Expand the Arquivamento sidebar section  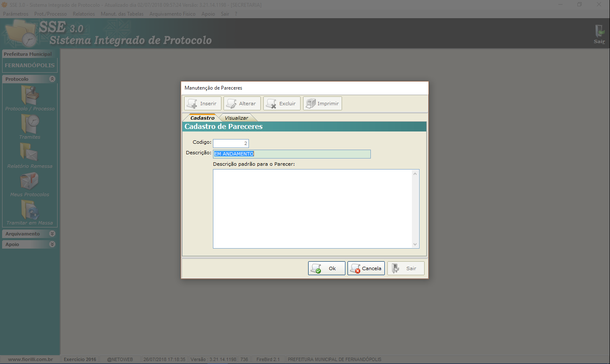tap(52, 234)
